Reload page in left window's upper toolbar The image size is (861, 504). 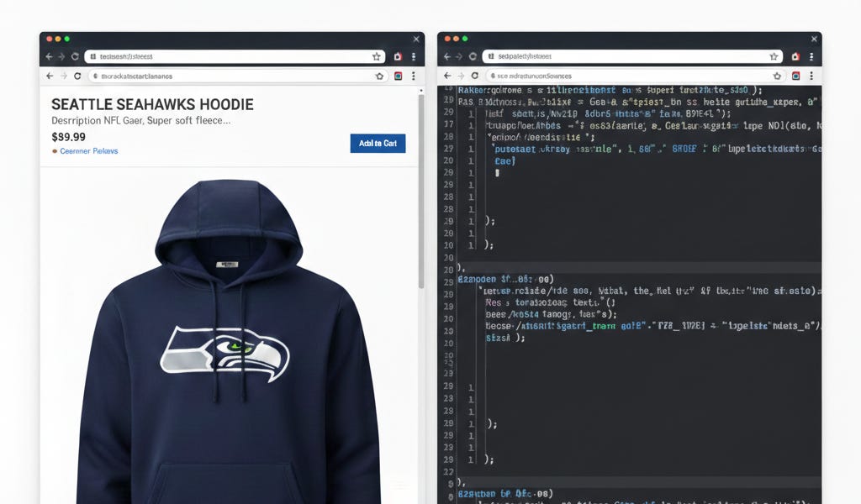click(x=75, y=56)
